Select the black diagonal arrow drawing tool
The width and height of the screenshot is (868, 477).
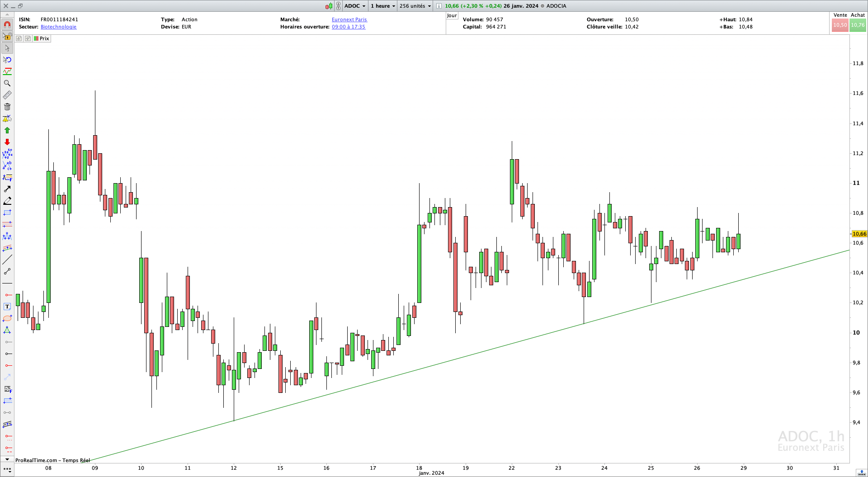click(7, 189)
